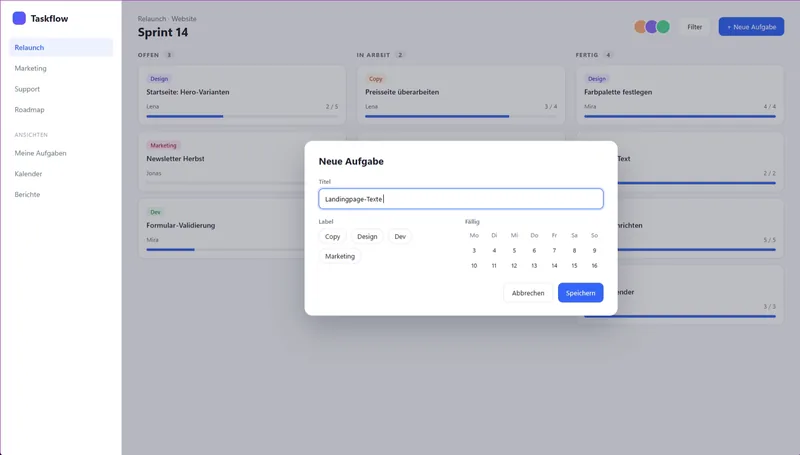The image size is (800, 455).
Task: Click the Taskflow logo icon
Action: point(19,18)
